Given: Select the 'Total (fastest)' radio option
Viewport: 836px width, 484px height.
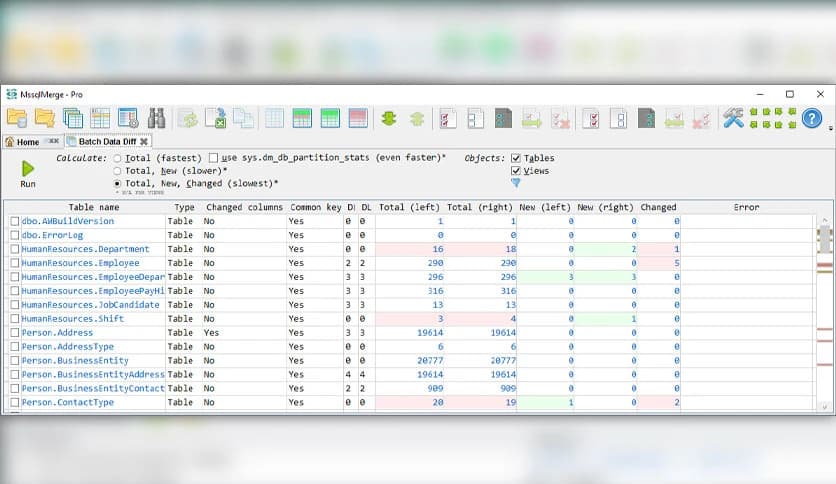Looking at the screenshot, I should [x=117, y=158].
